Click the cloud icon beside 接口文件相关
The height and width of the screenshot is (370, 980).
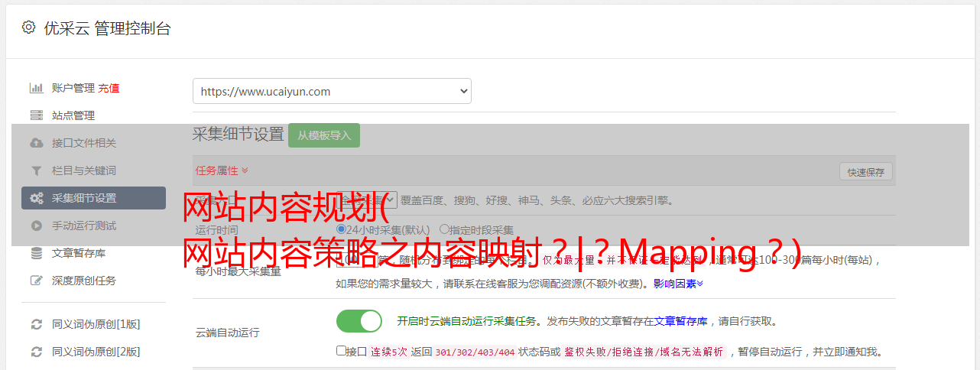pos(36,143)
